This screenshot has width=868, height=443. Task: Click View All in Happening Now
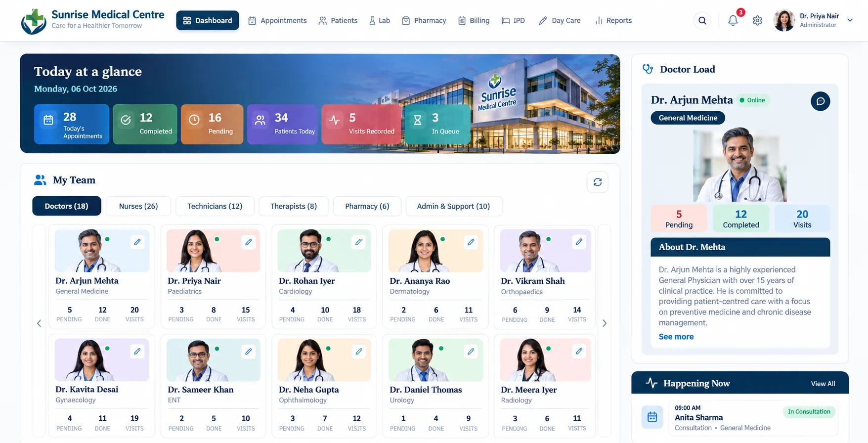(823, 384)
